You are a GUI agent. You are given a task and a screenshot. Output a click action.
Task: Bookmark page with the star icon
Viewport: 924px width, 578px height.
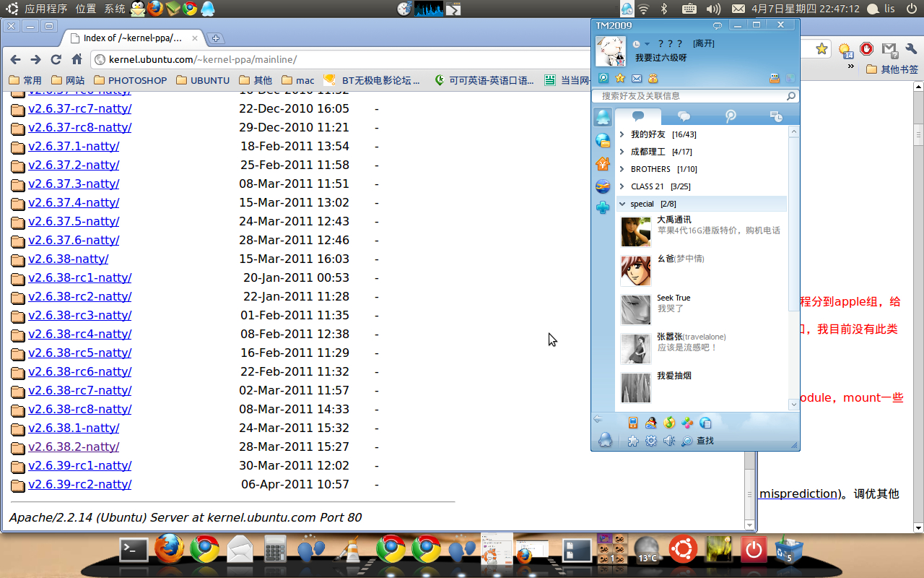click(821, 49)
